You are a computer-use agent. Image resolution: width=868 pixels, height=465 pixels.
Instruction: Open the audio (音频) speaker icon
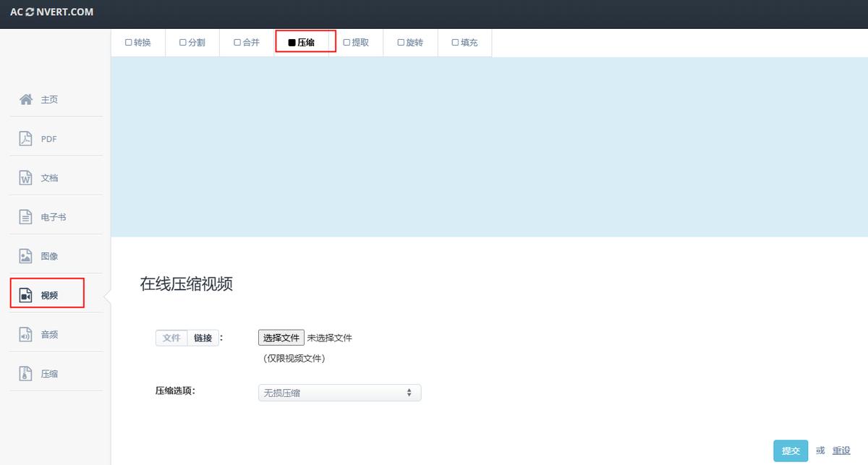(26, 334)
